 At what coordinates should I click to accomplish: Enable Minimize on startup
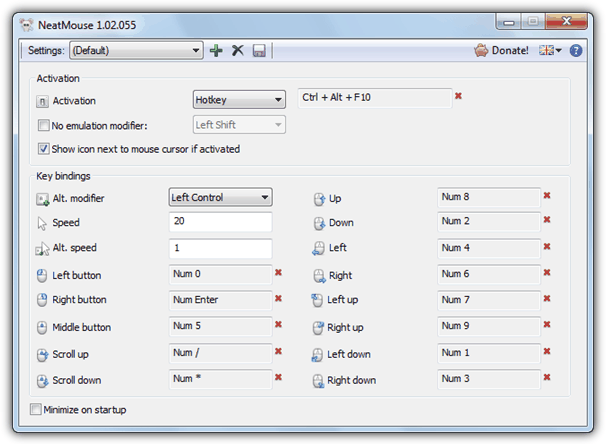pos(37,409)
